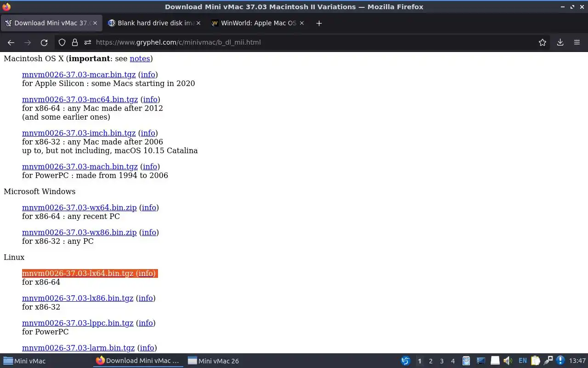Switch to virtual desktop 3
588x368 pixels.
(442, 361)
